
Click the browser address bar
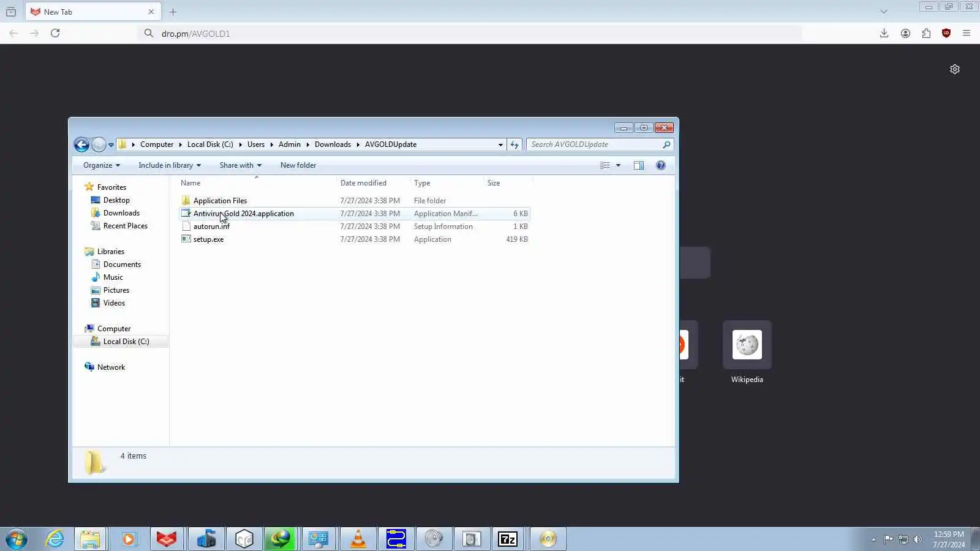click(x=470, y=34)
